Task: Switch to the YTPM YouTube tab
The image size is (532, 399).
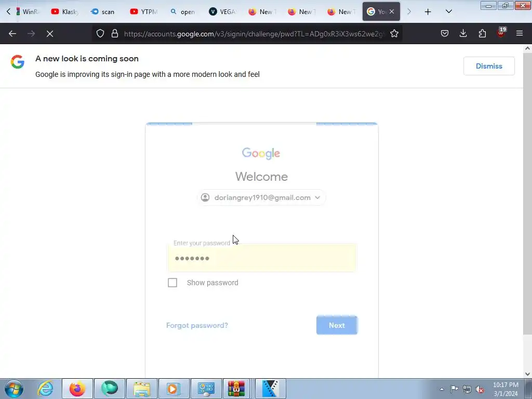Action: [144, 11]
